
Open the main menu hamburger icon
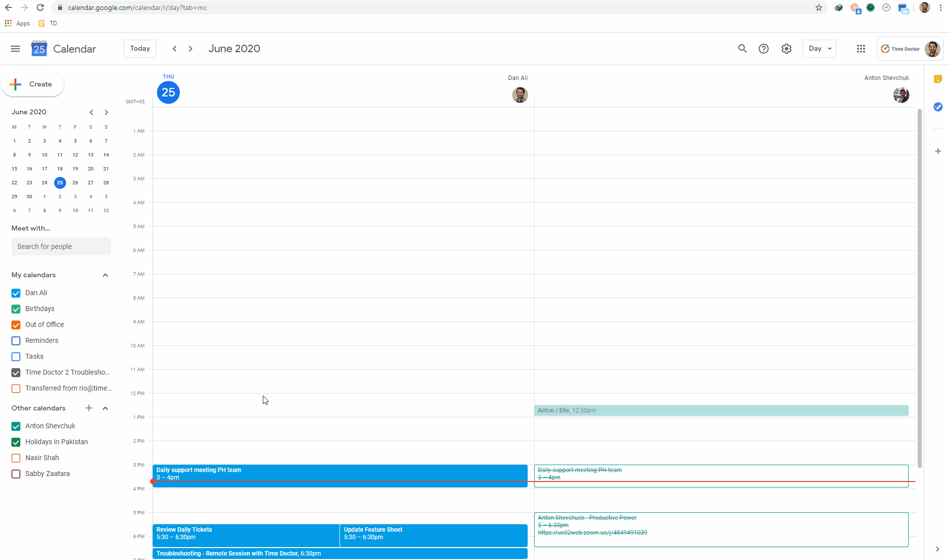point(15,49)
